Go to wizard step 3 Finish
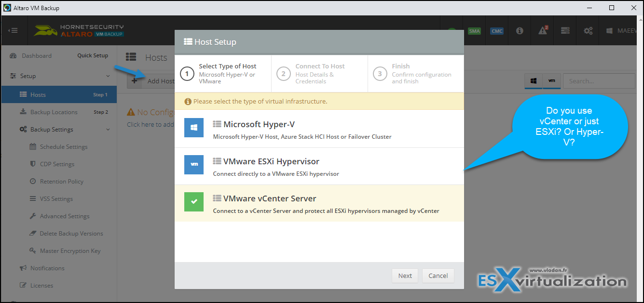Image resolution: width=644 pixels, height=303 pixels. [416, 74]
